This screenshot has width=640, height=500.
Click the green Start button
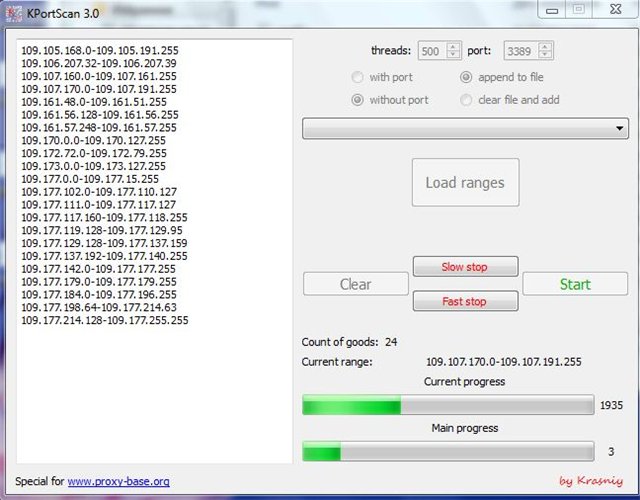point(574,284)
